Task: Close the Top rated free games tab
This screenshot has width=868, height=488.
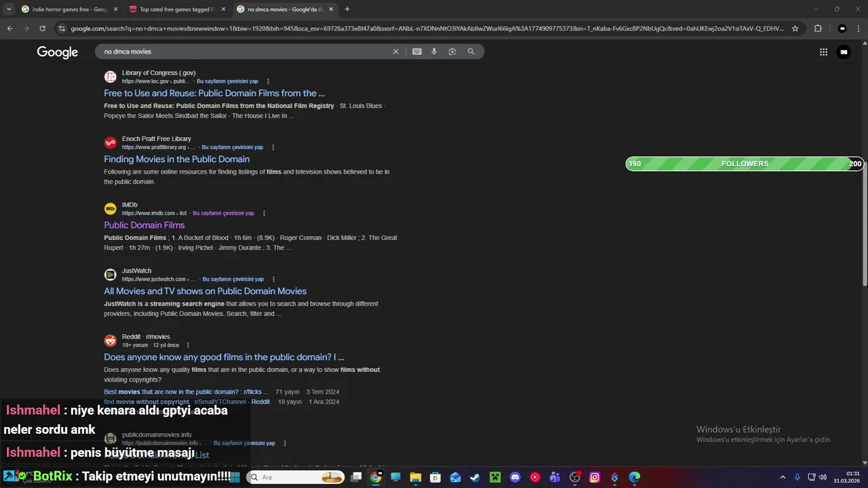Action: pos(223,9)
